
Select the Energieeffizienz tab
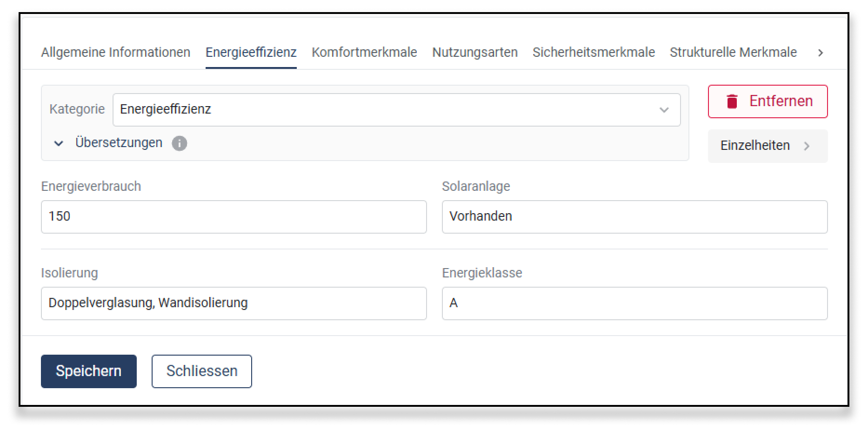tap(251, 52)
